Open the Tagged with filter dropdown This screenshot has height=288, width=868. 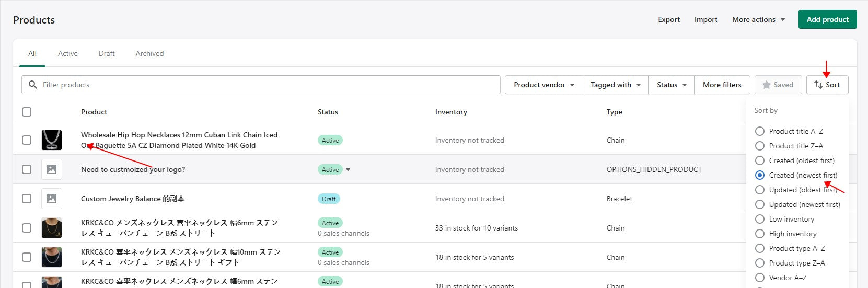(x=615, y=85)
